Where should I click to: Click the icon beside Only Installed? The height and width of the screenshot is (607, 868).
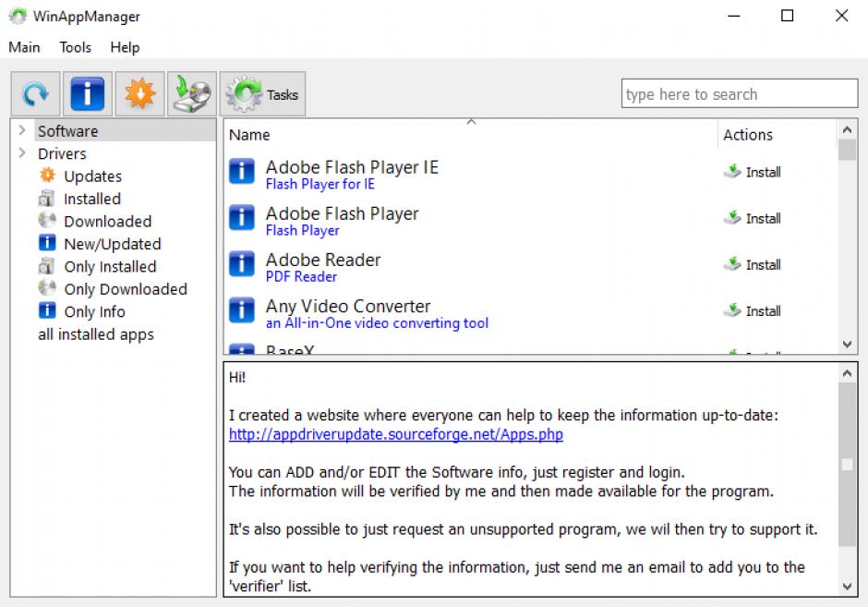tap(47, 266)
